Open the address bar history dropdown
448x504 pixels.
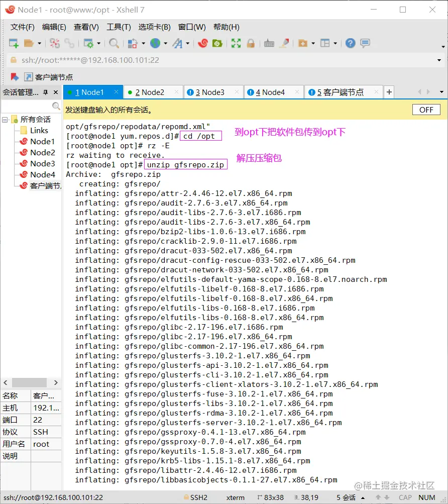point(439,60)
